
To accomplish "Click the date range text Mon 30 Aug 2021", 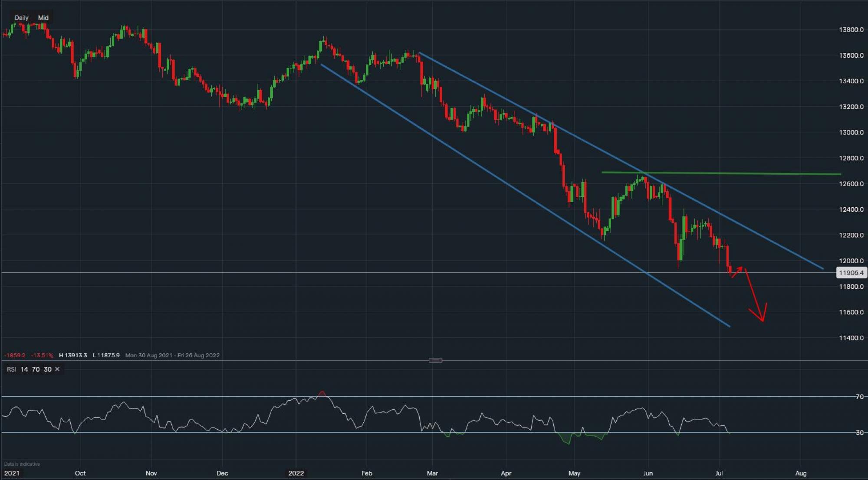I will click(x=148, y=355).
